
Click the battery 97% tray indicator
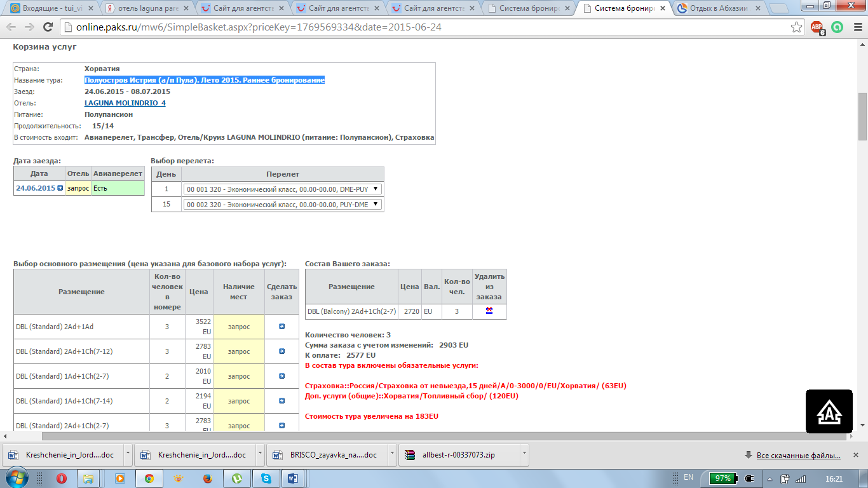pos(724,478)
